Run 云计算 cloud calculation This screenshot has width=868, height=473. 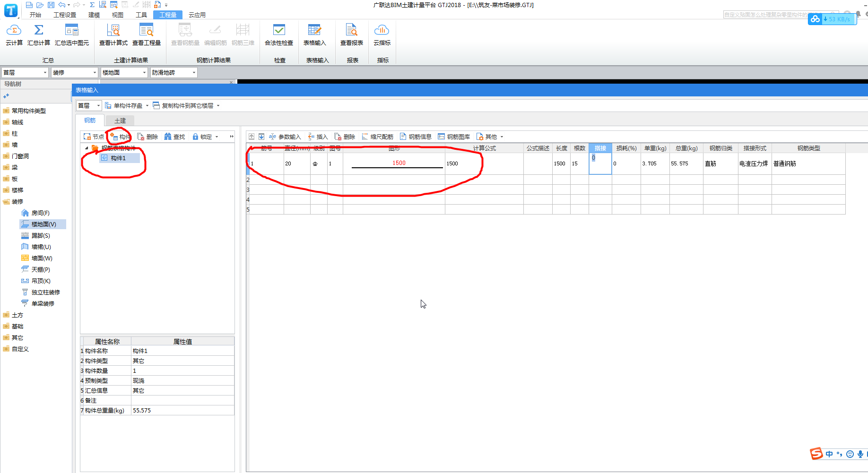coord(14,35)
